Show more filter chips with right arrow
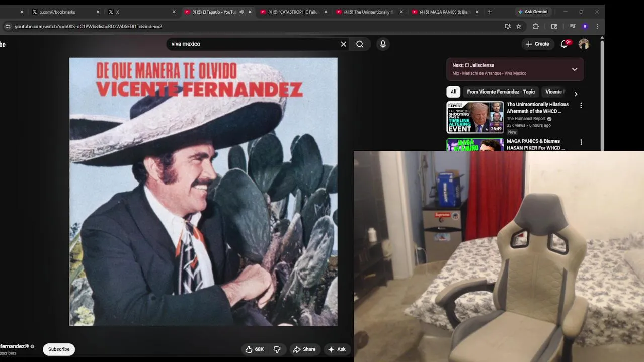 pyautogui.click(x=576, y=94)
